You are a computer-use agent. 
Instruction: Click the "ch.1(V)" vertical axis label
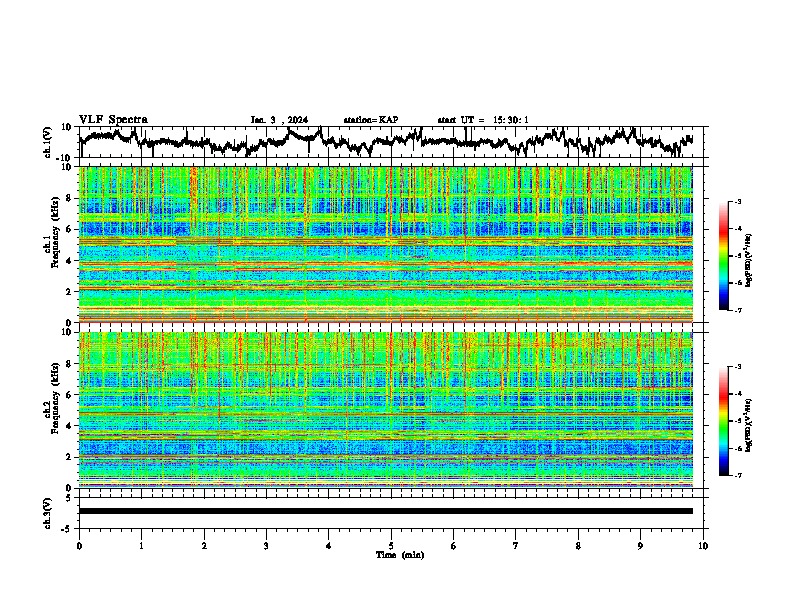coord(48,142)
